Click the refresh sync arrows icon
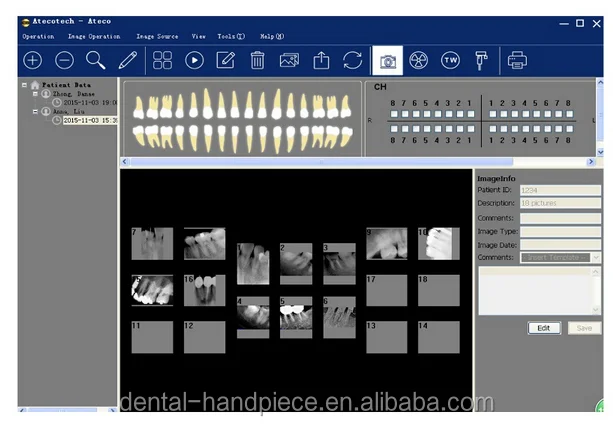Screen dimensions: 613x426 352,61
